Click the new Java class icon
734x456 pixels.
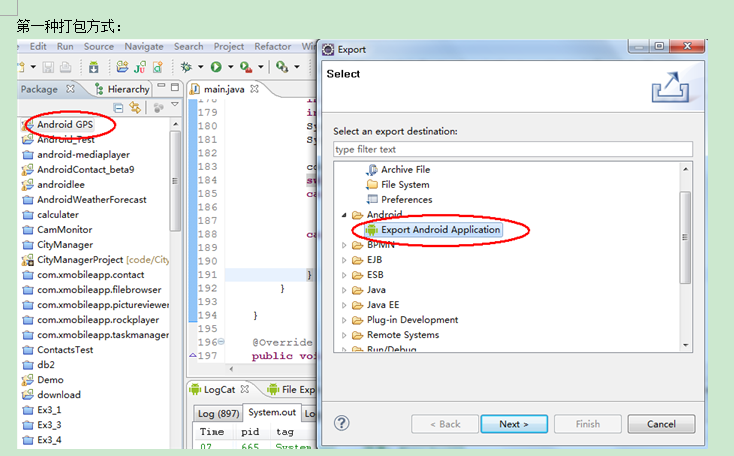click(x=158, y=67)
